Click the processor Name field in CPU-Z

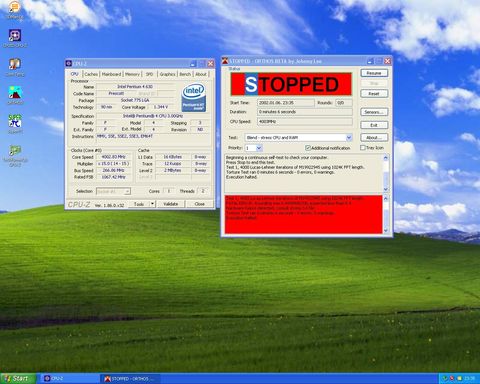pyautogui.click(x=135, y=87)
